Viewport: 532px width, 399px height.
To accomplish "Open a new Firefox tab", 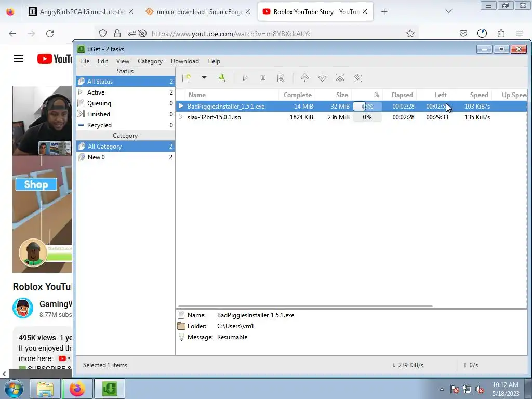I will click(384, 12).
